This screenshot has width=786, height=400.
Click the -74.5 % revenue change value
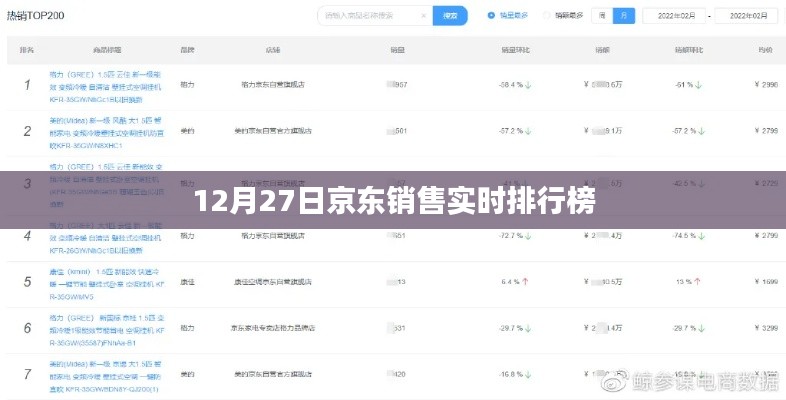pos(684,236)
